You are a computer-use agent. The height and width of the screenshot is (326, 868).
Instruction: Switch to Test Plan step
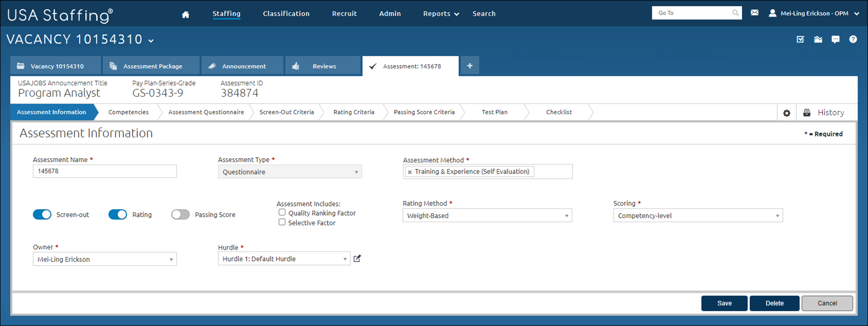(494, 112)
